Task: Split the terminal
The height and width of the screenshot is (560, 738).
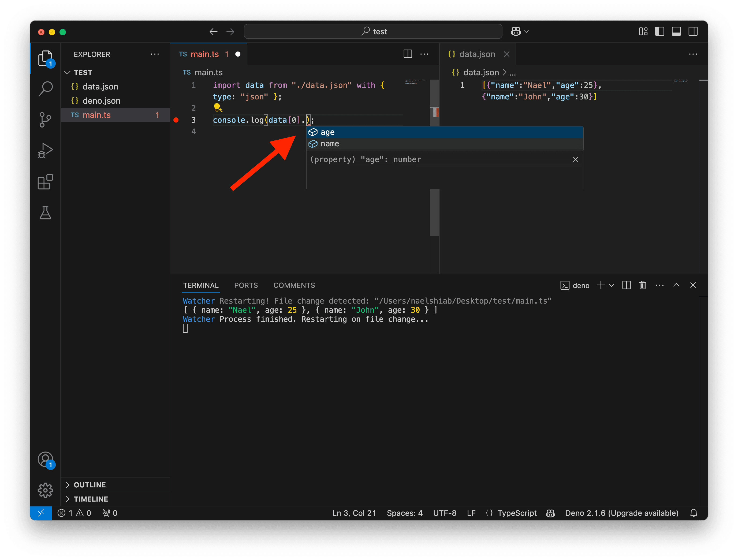Action: point(626,285)
